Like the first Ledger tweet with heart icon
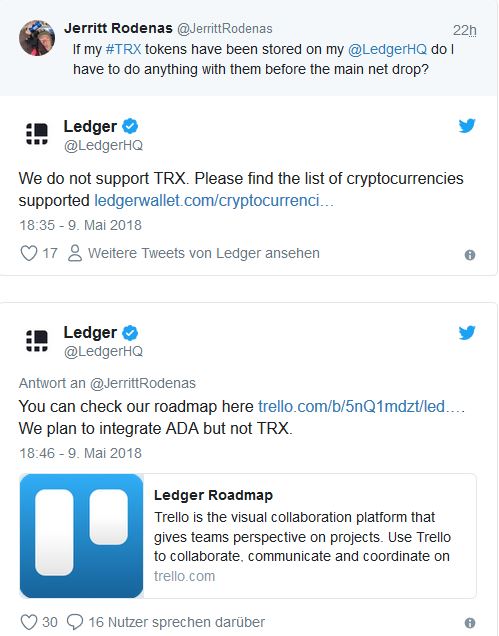499x636 pixels. coord(29,254)
